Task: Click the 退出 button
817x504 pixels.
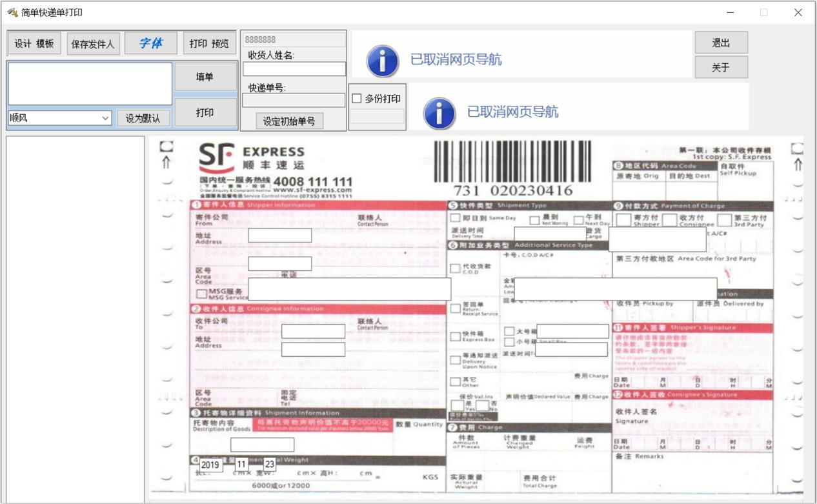Action: pos(721,43)
